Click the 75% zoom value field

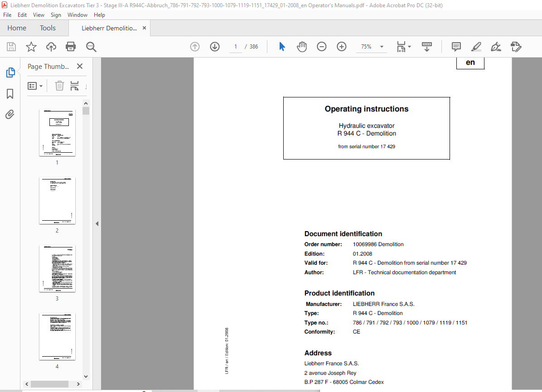coord(367,47)
